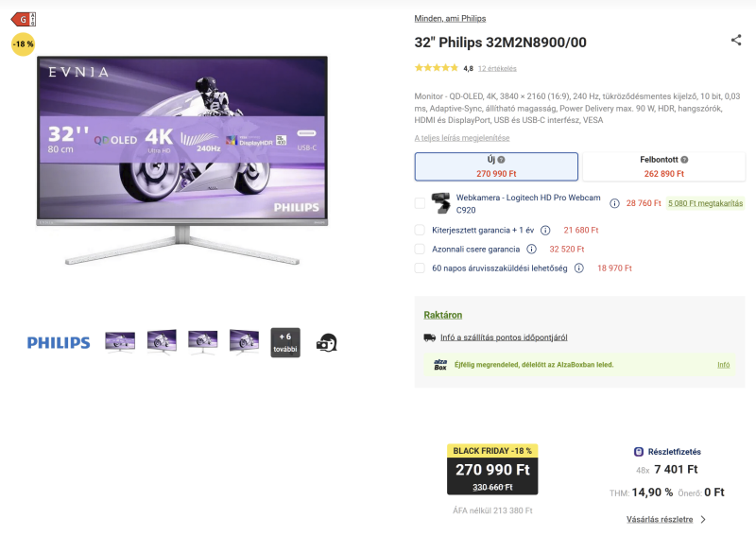This screenshot has height=536, width=756.
Task: Check the 60 napos áruvisszaküldési lehetőség box
Action: (x=420, y=268)
